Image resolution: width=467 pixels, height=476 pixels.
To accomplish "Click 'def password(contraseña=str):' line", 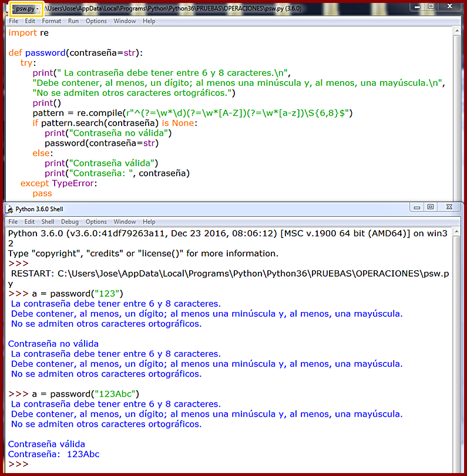I will pyautogui.click(x=76, y=53).
